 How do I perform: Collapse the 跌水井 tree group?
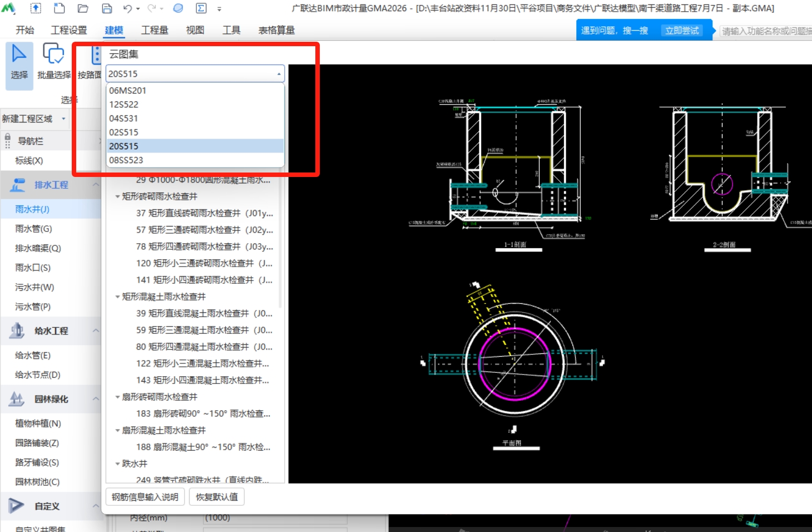117,464
